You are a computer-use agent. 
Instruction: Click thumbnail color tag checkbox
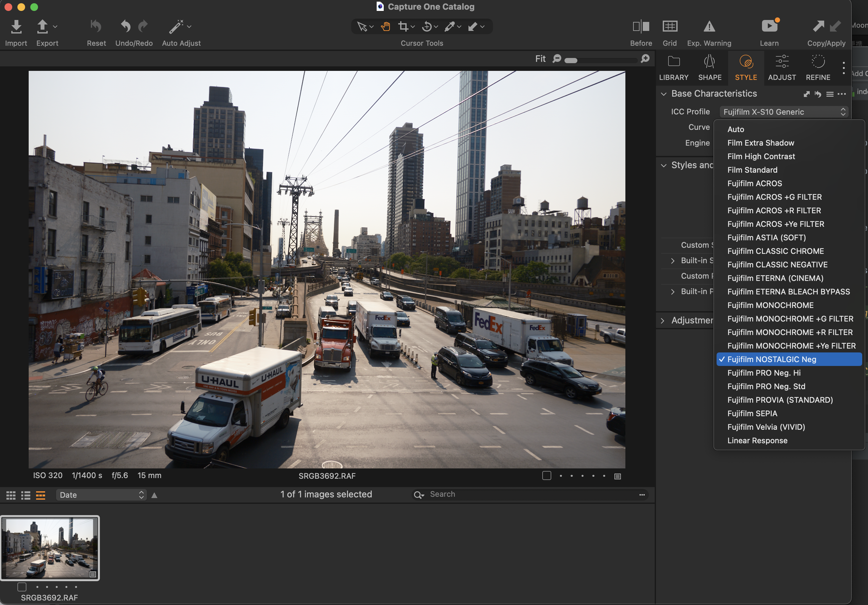tap(22, 587)
